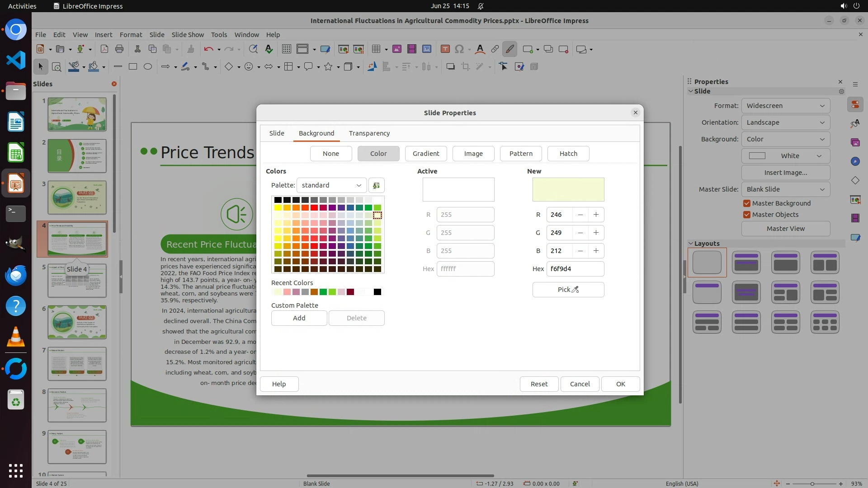This screenshot has height=488, width=868.
Task: Uncheck the Master Background checkbox
Action: tap(747, 203)
